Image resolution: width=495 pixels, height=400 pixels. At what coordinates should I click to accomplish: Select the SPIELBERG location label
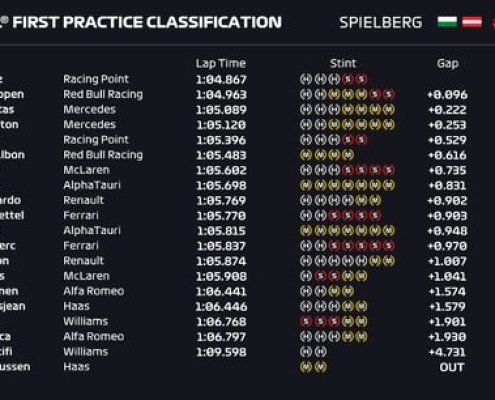point(381,23)
